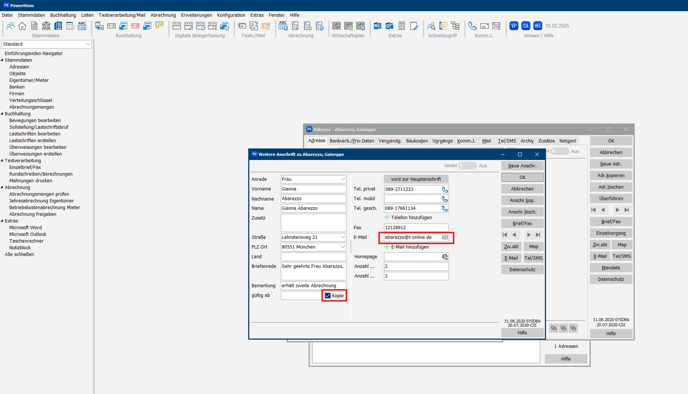
Task: Dial the Tel. privat number via phone icon
Action: click(445, 190)
